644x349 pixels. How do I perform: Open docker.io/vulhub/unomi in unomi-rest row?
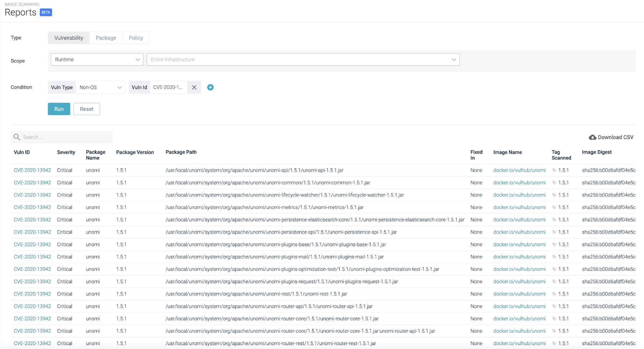click(x=519, y=294)
